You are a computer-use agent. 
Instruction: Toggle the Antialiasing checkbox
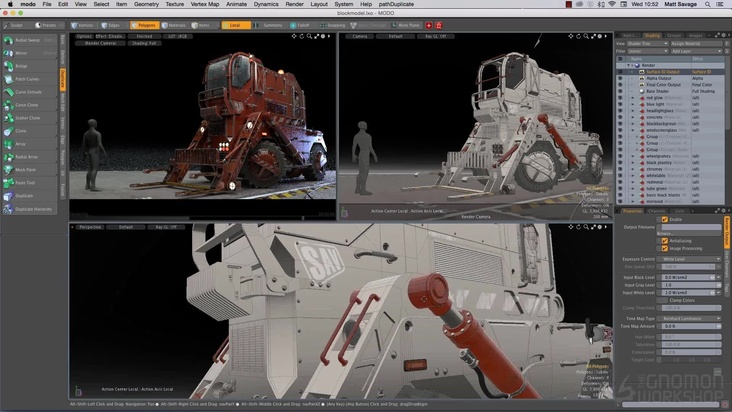663,240
